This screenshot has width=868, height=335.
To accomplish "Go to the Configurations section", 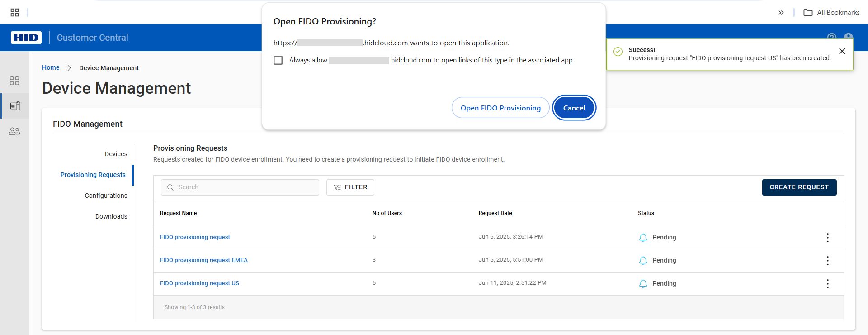I will pyautogui.click(x=106, y=196).
